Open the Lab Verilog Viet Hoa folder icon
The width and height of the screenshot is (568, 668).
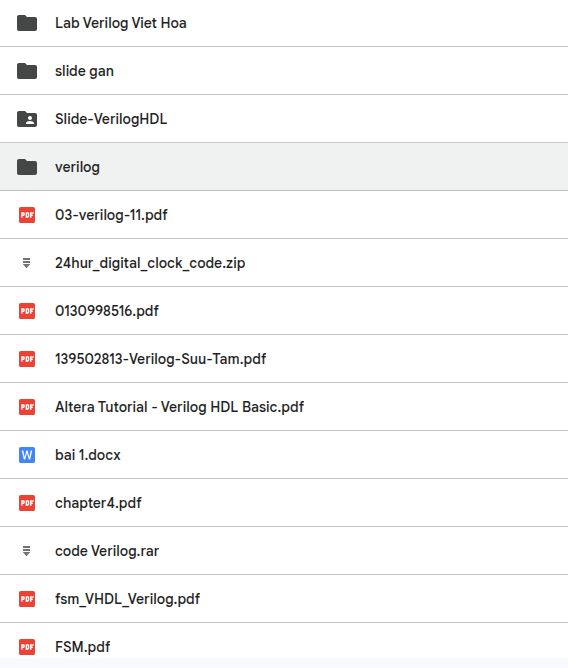(27, 23)
